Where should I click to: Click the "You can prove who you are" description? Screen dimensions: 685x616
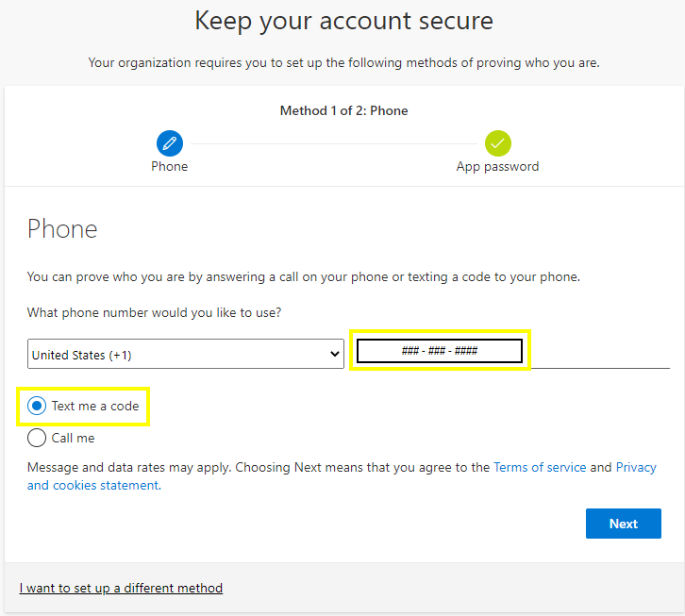tap(303, 277)
